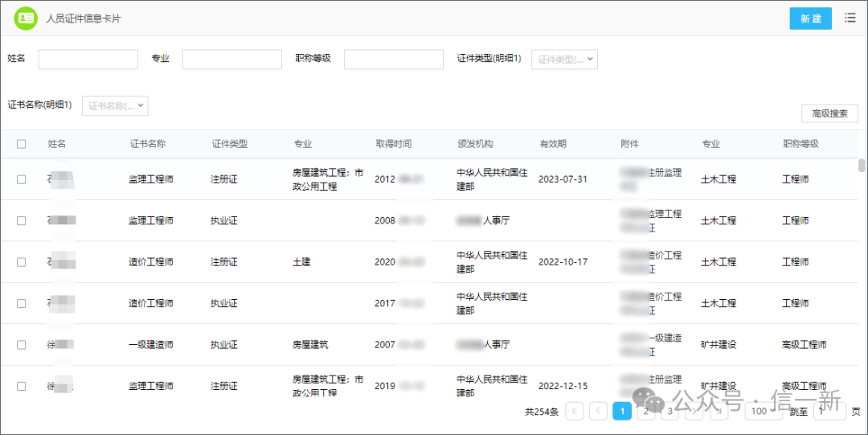Viewport: 868px width, 435px height.
Task: Click 高级工程师 in the 一级建造师 row
Action: tap(805, 345)
